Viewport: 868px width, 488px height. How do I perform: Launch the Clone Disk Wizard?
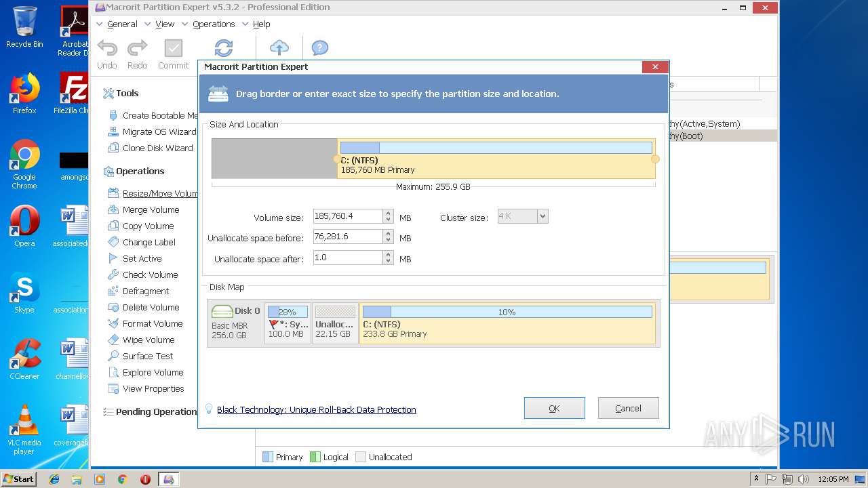[x=150, y=148]
